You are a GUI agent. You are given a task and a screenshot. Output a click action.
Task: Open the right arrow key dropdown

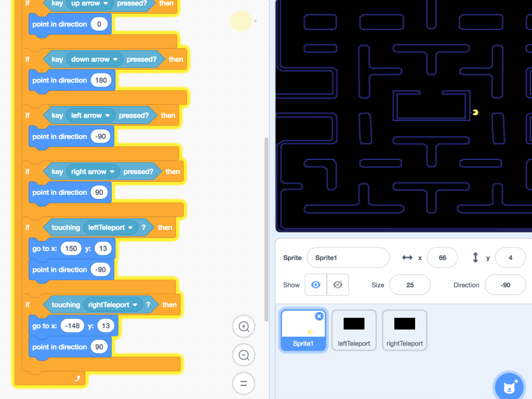[x=92, y=171]
